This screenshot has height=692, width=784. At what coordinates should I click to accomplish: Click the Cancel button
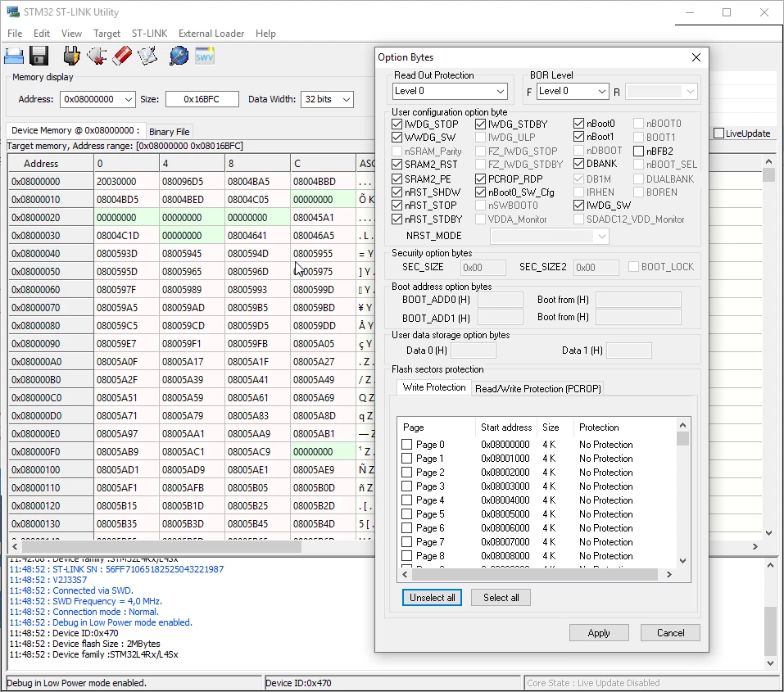670,633
